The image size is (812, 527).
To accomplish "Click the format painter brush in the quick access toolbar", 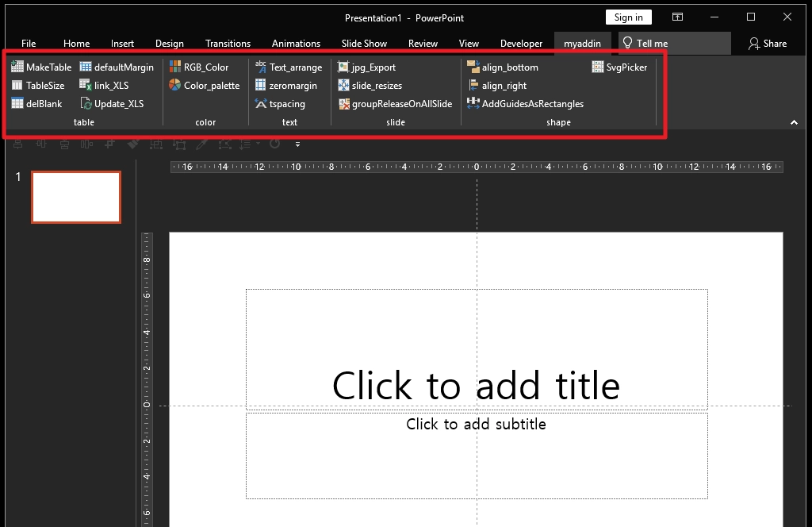I will (x=133, y=144).
